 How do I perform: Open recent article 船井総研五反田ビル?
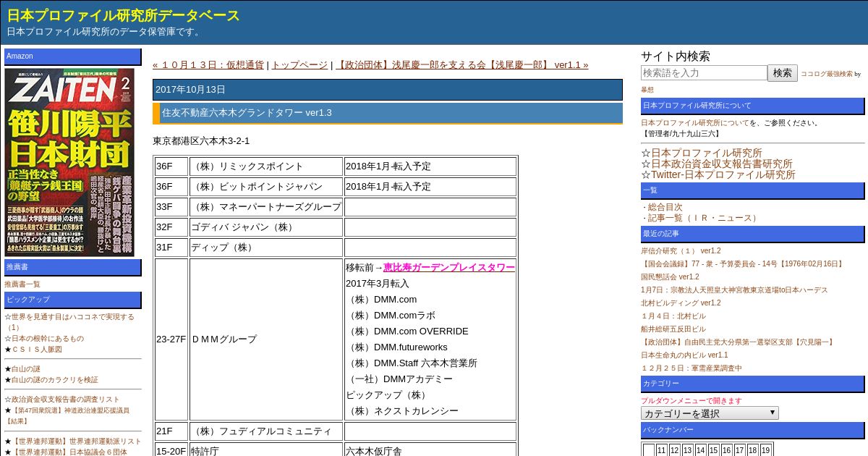pos(673,329)
